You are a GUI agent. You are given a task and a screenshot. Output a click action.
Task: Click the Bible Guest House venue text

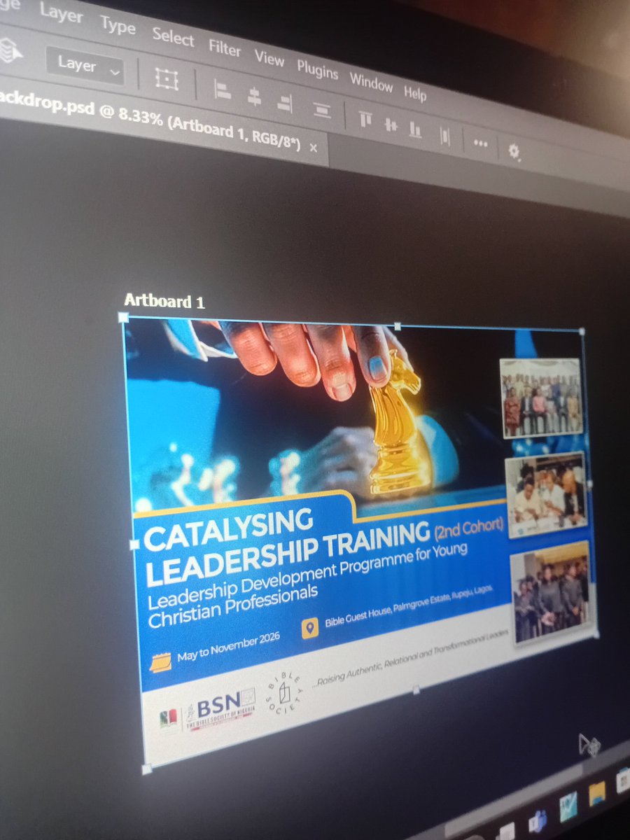pyautogui.click(x=409, y=607)
